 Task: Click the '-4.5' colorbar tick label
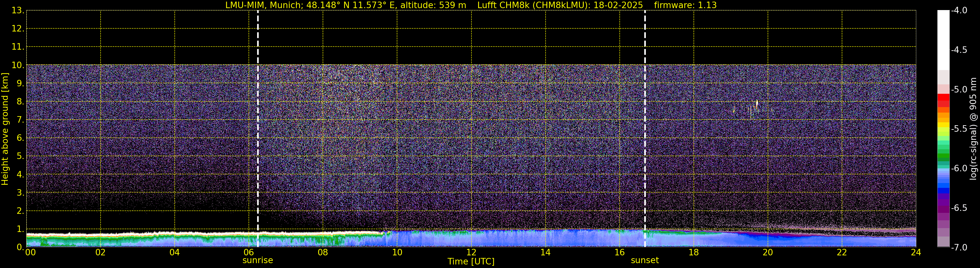(x=959, y=50)
